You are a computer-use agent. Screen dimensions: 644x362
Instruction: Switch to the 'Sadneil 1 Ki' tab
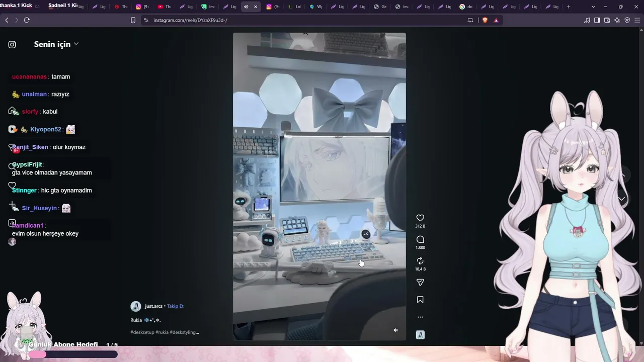click(62, 6)
